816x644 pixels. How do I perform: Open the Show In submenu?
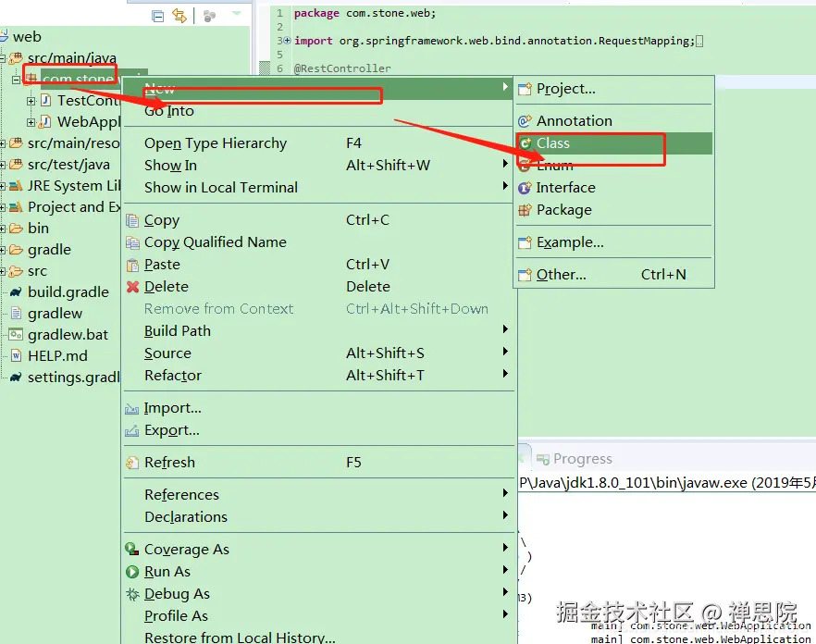318,166
